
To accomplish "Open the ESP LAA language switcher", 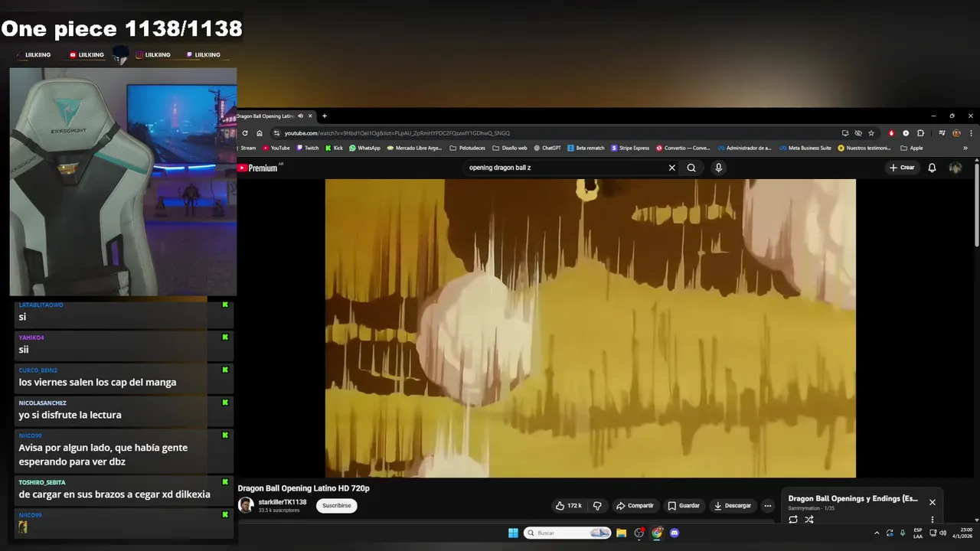I will pyautogui.click(x=918, y=533).
